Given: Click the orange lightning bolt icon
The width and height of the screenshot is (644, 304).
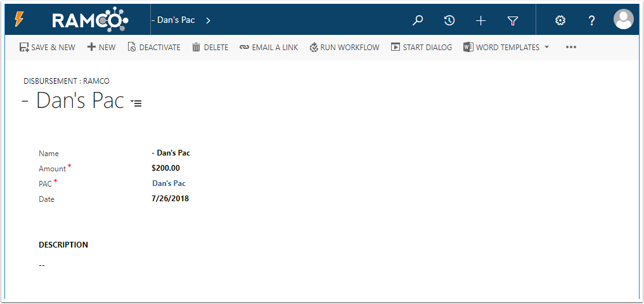Looking at the screenshot, I should (19, 19).
